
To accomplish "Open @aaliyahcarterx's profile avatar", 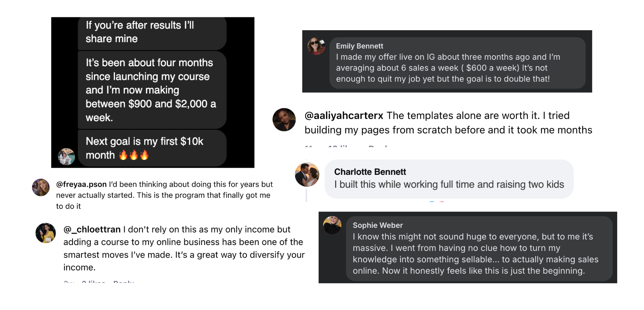I will 284,120.
